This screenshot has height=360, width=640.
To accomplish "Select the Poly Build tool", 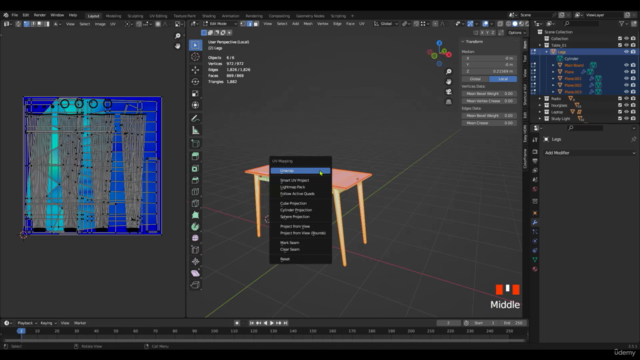I will (x=196, y=215).
